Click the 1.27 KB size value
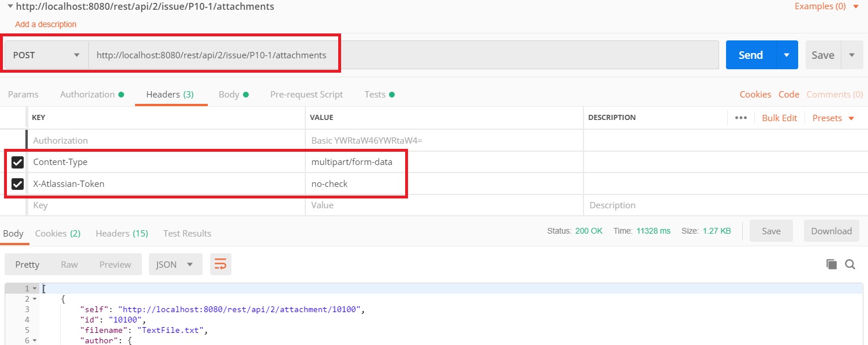 click(717, 231)
